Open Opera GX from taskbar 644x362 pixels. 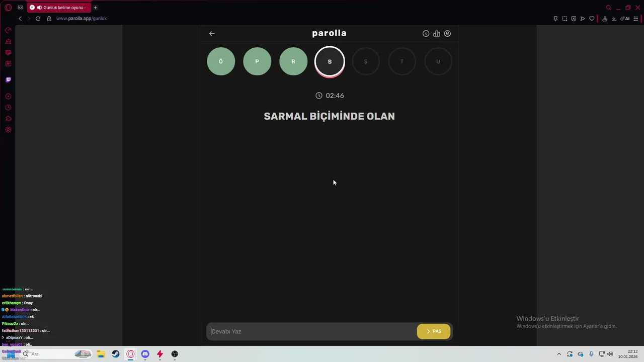(x=131, y=354)
